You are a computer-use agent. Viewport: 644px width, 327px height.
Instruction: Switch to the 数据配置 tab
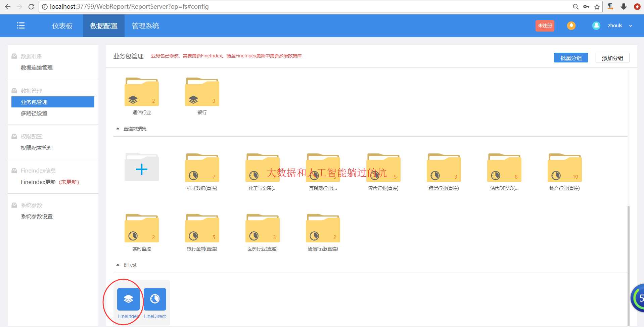pos(104,26)
